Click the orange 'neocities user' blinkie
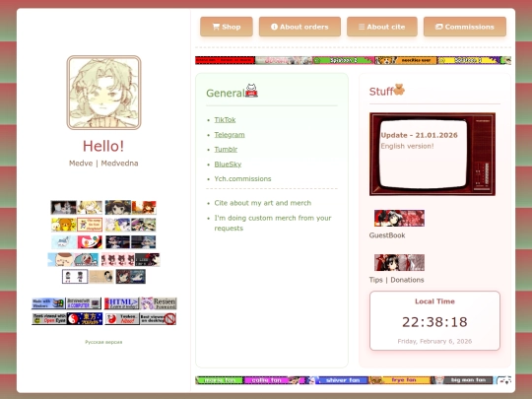Viewport: 532px width, 399px height. pyautogui.click(x=406, y=60)
